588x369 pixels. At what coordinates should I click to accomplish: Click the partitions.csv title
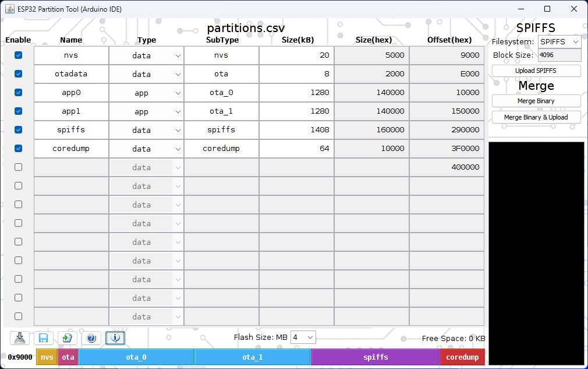coord(246,28)
